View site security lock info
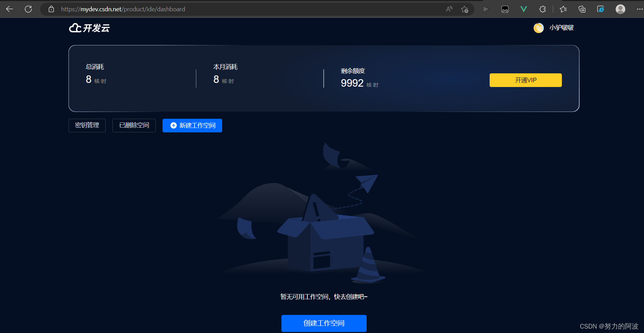The image size is (644, 333). click(x=51, y=9)
